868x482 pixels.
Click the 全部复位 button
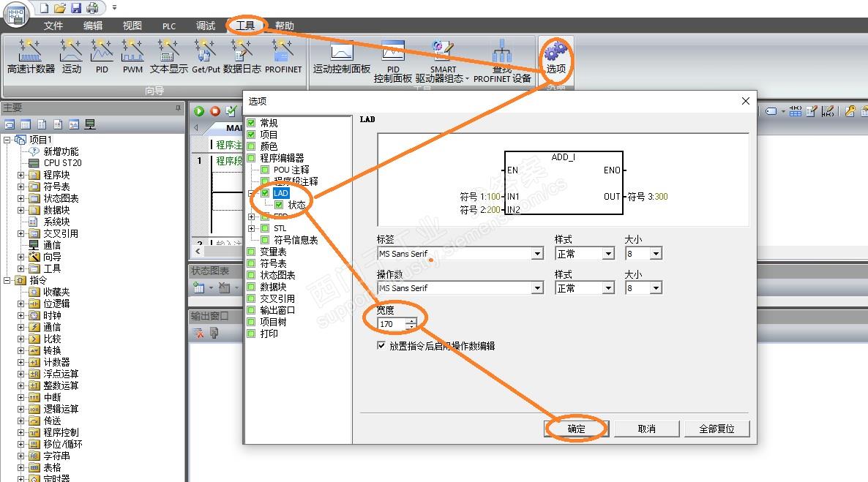pos(717,429)
